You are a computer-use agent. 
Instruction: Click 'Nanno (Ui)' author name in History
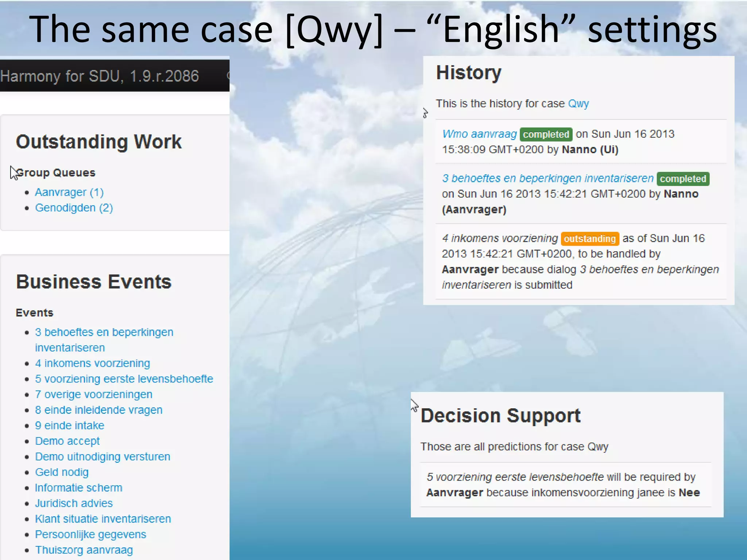point(590,149)
